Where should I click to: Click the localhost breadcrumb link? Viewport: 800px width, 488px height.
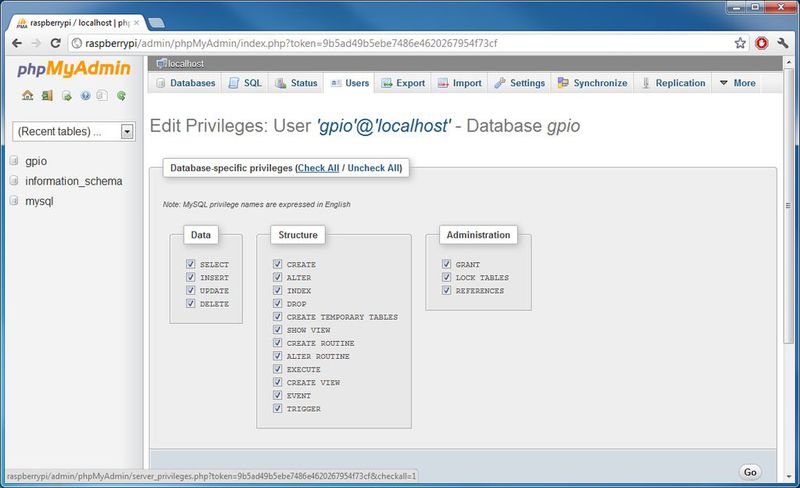(186, 63)
